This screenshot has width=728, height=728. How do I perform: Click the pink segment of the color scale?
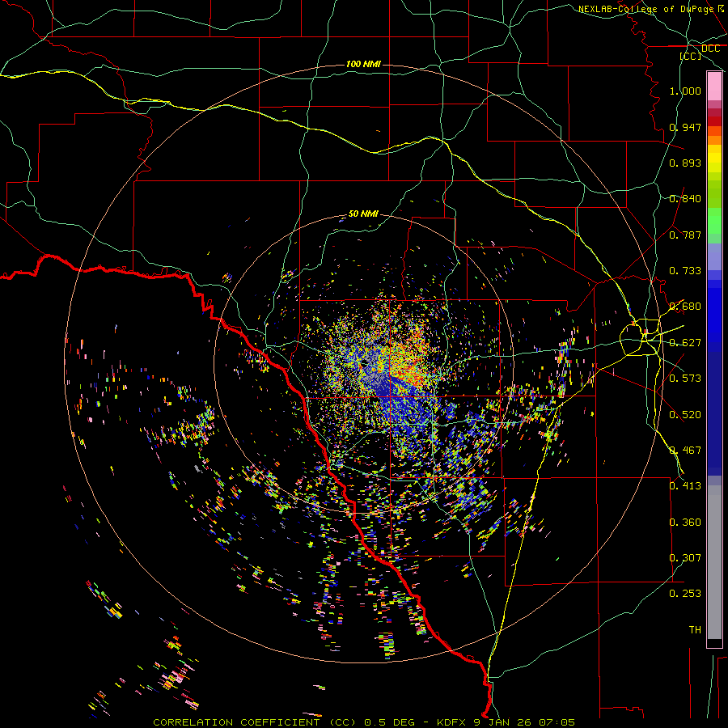click(714, 87)
